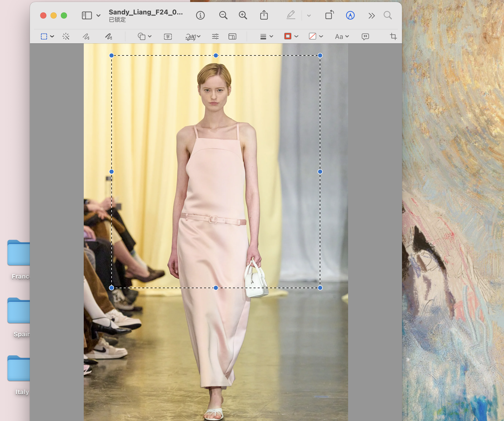
Task: Show more toolbar items via double chevron
Action: (371, 16)
